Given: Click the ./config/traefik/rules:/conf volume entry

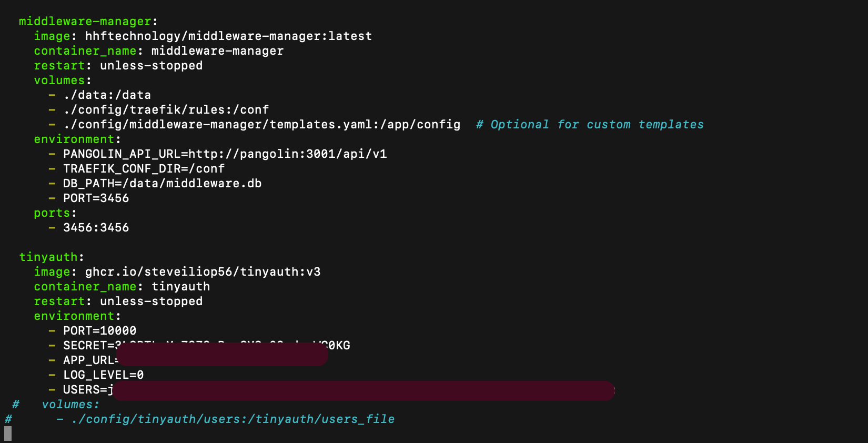Looking at the screenshot, I should 166,110.
